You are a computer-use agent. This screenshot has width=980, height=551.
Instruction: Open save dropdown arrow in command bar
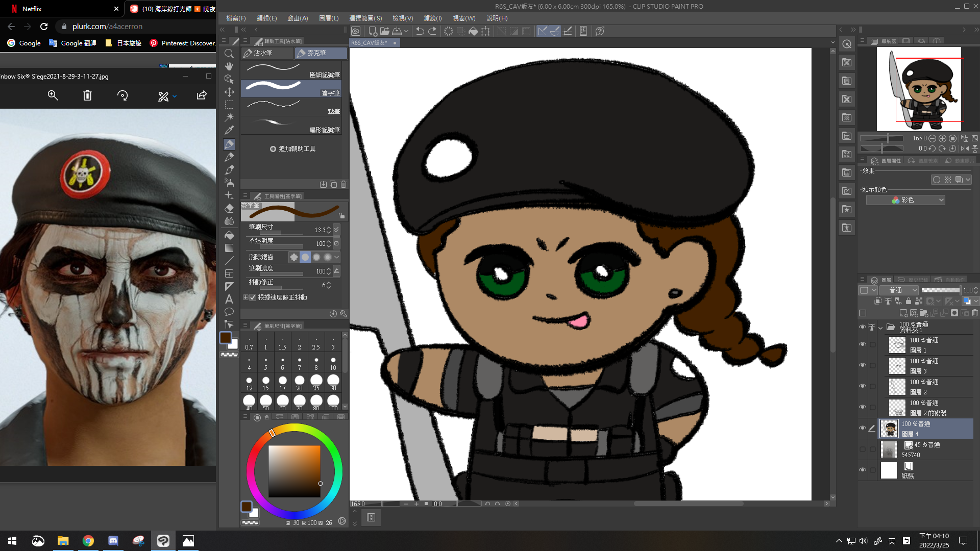tap(406, 31)
